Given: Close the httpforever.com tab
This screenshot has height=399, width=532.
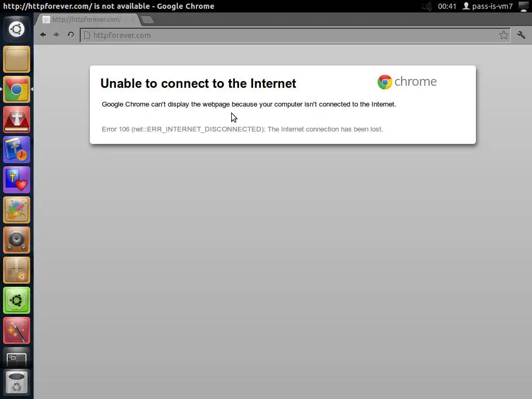Looking at the screenshot, I should 132,20.
